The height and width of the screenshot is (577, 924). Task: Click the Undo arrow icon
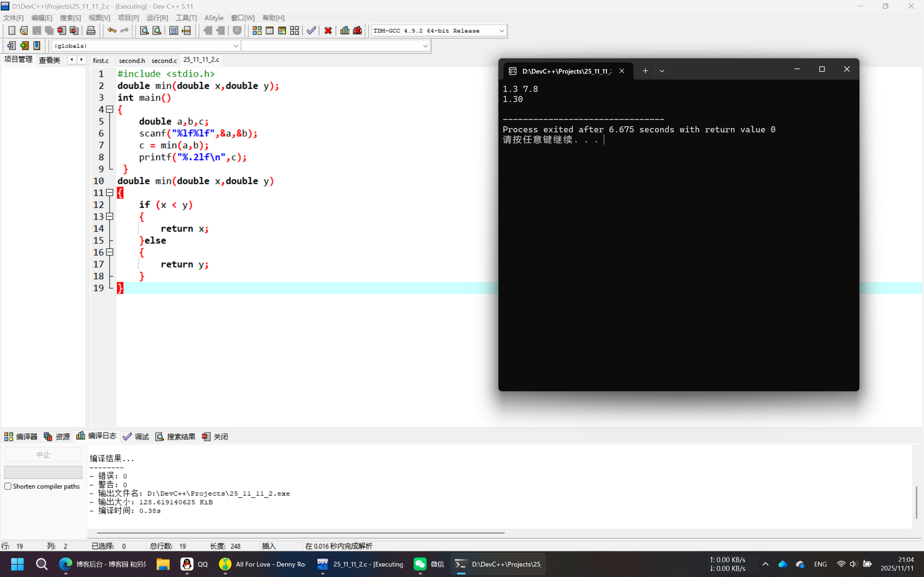(x=112, y=31)
